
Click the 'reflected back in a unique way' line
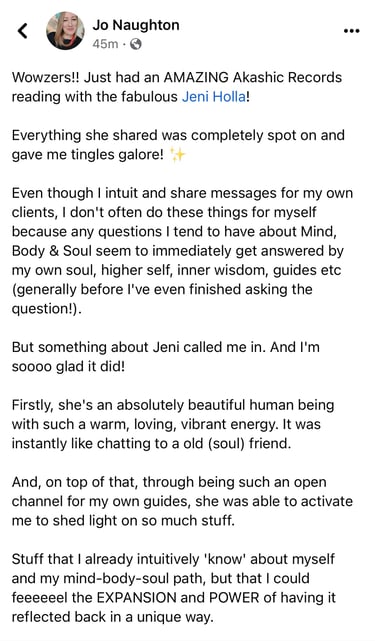112,616
